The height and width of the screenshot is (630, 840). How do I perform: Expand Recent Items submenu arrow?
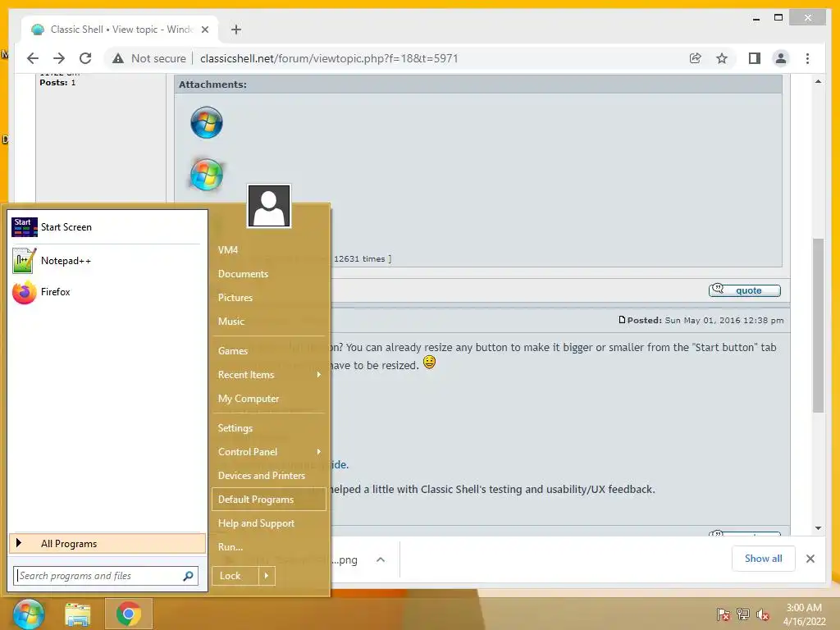(319, 374)
